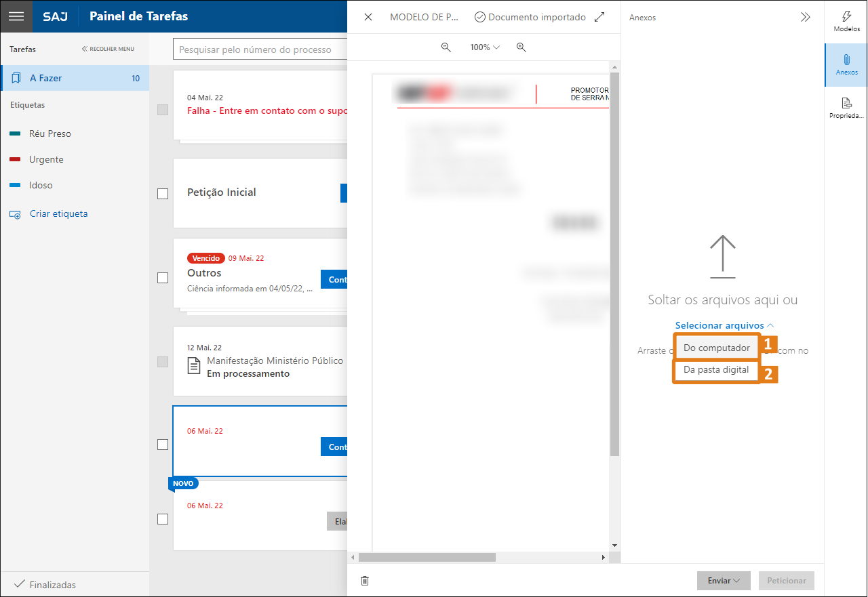Open the Propriedades panel icon
This screenshot has width=868, height=597.
coord(846,108)
